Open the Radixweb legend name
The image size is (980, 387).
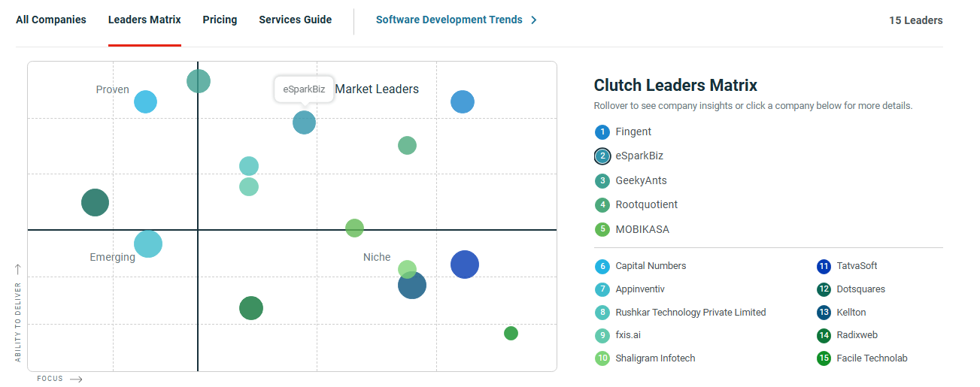click(x=857, y=335)
